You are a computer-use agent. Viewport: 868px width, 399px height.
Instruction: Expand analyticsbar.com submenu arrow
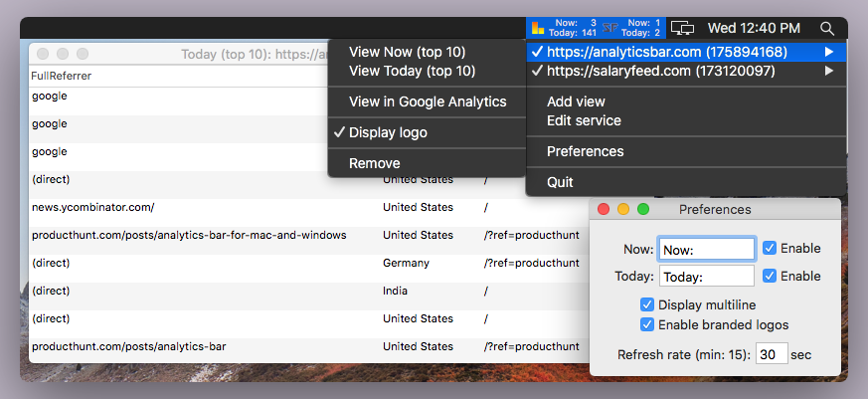tap(828, 52)
